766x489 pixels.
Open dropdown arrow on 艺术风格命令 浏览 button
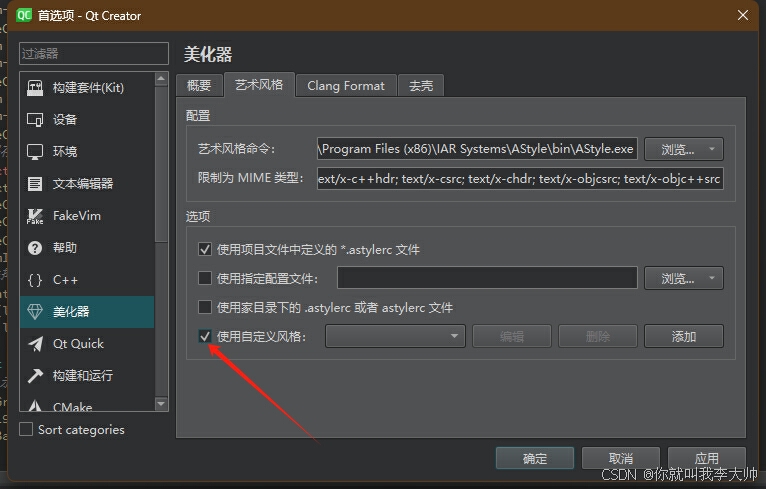[712, 149]
